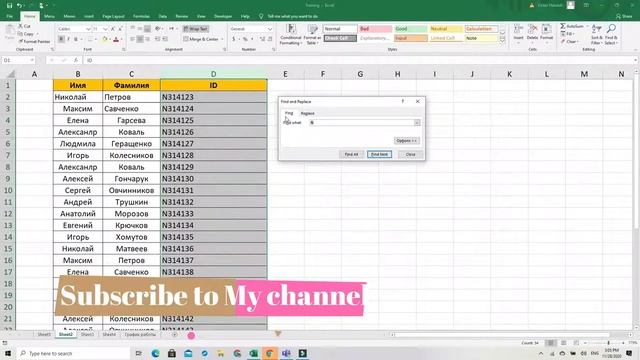Click the Close button in Find dialog

[410, 154]
